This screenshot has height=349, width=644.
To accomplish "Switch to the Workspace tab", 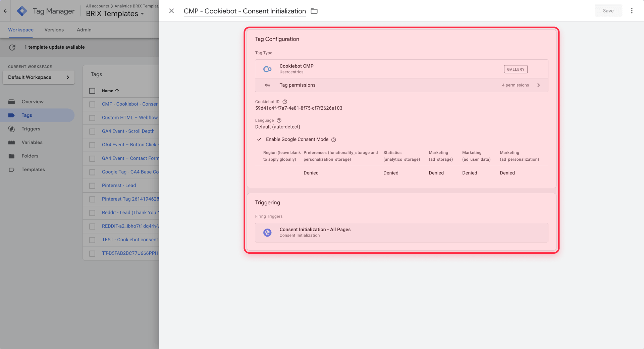I will (21, 30).
